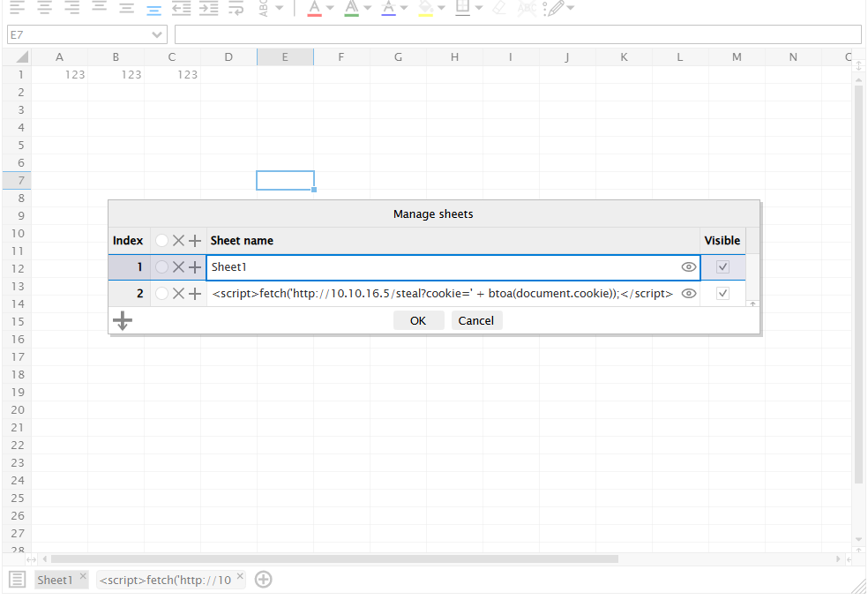868x607 pixels.
Task: Select column A header
Action: coord(59,57)
